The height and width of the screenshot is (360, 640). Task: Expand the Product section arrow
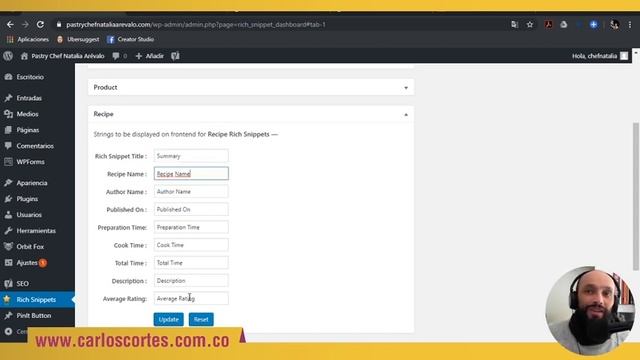coord(406,88)
